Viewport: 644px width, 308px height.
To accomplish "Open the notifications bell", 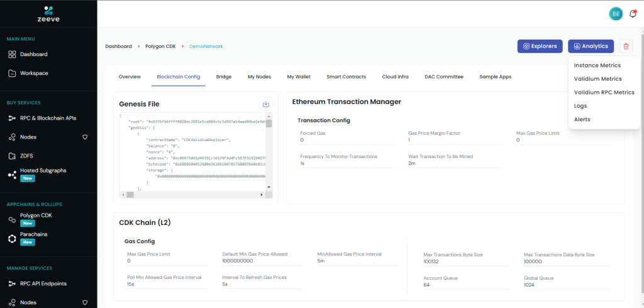I will click(x=633, y=13).
